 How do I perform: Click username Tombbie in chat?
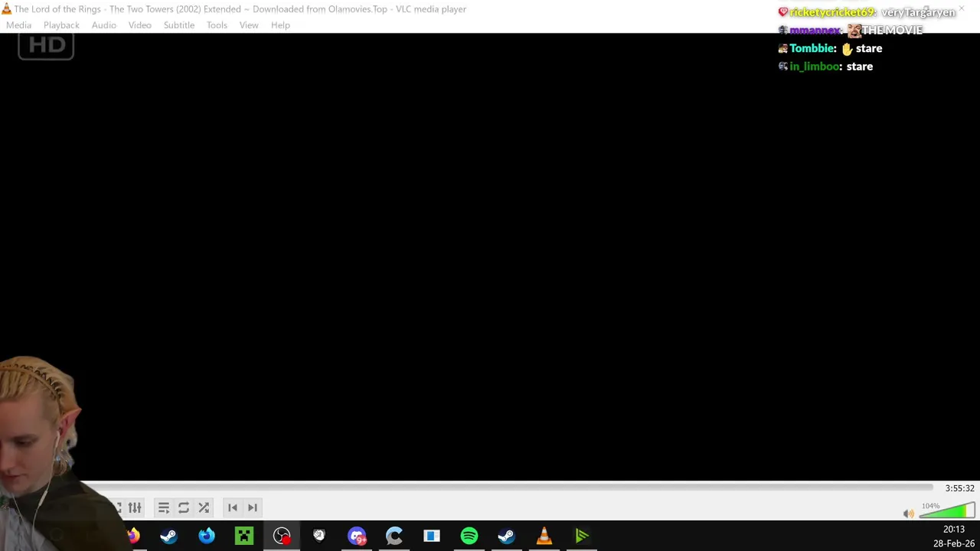pyautogui.click(x=812, y=48)
